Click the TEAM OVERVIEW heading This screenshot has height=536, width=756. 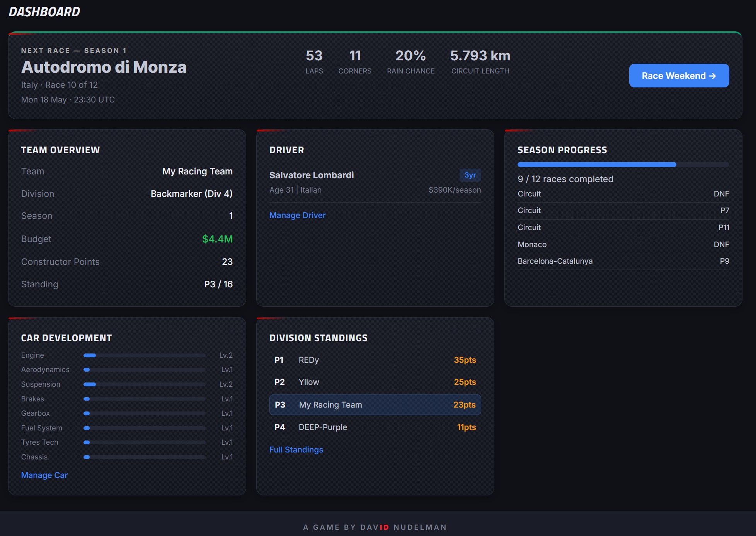[60, 150]
